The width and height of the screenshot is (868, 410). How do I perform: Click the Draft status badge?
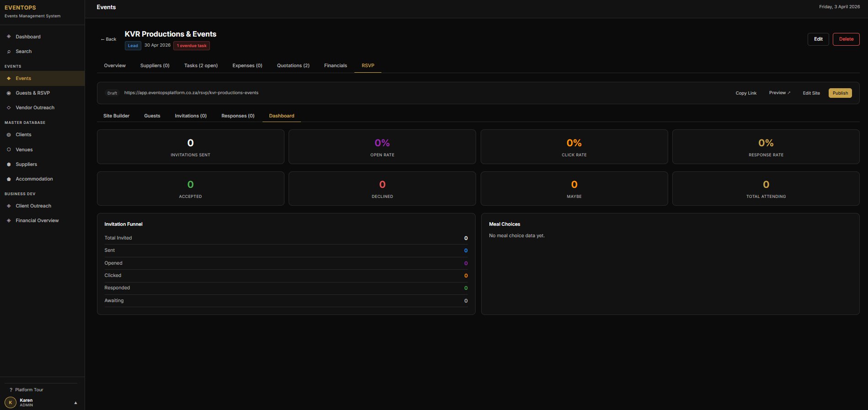point(112,93)
